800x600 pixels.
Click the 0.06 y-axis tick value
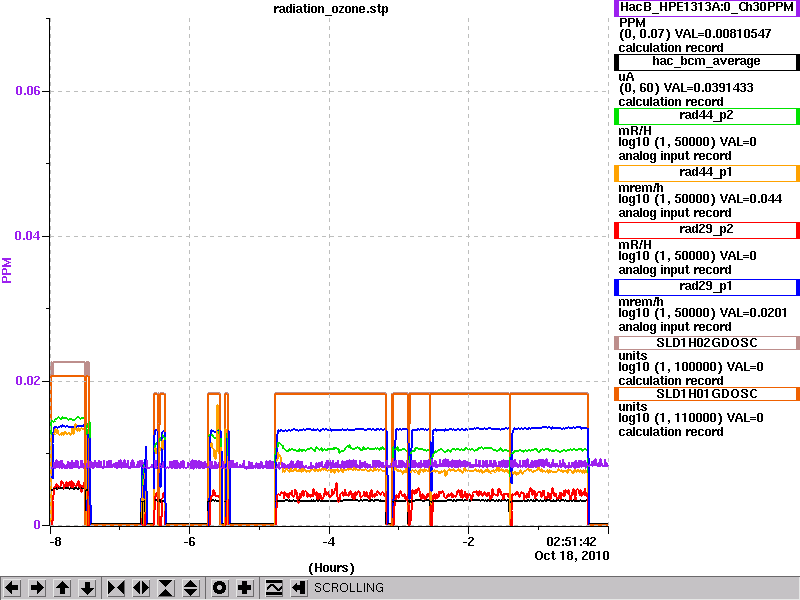click(28, 91)
